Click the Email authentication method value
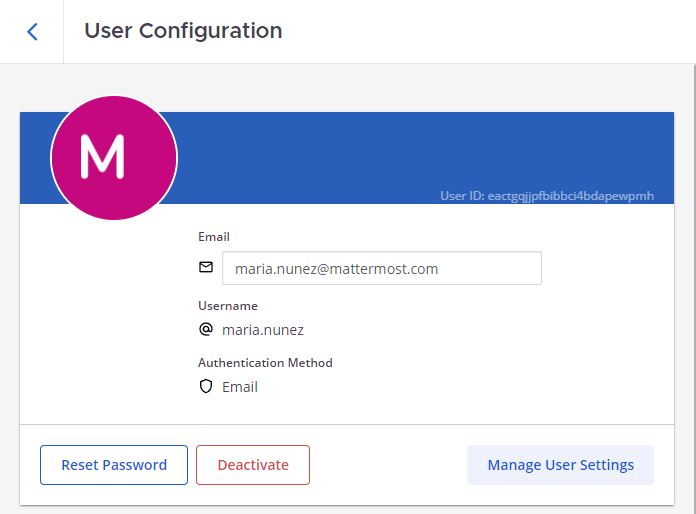This screenshot has height=514, width=696. click(240, 387)
